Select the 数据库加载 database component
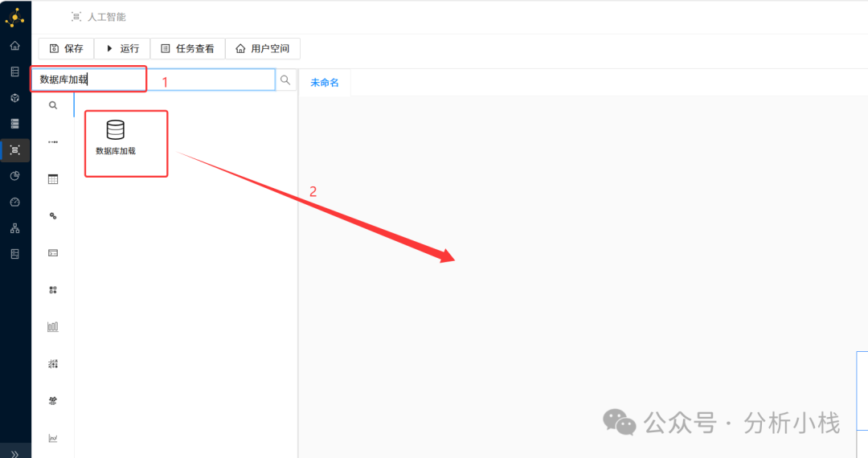 click(116, 138)
